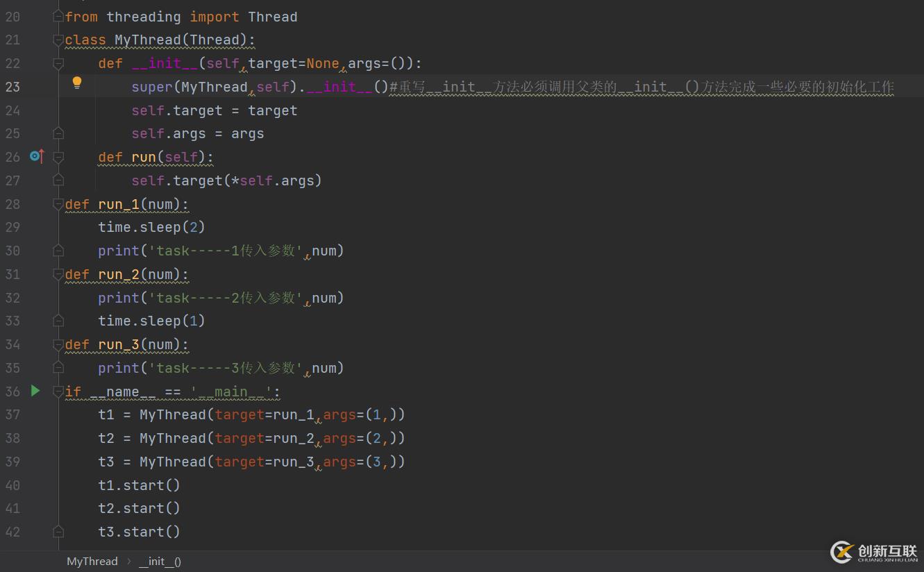Select __init__() in the breadcrumb bar

pos(160,561)
